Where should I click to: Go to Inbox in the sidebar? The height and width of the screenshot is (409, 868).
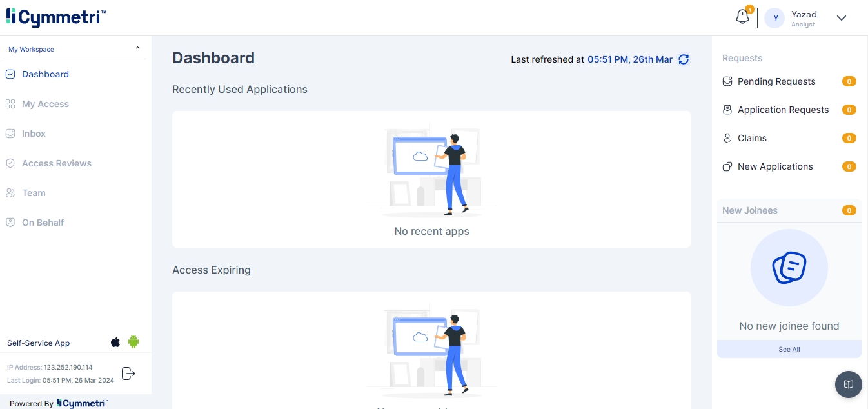coord(34,134)
